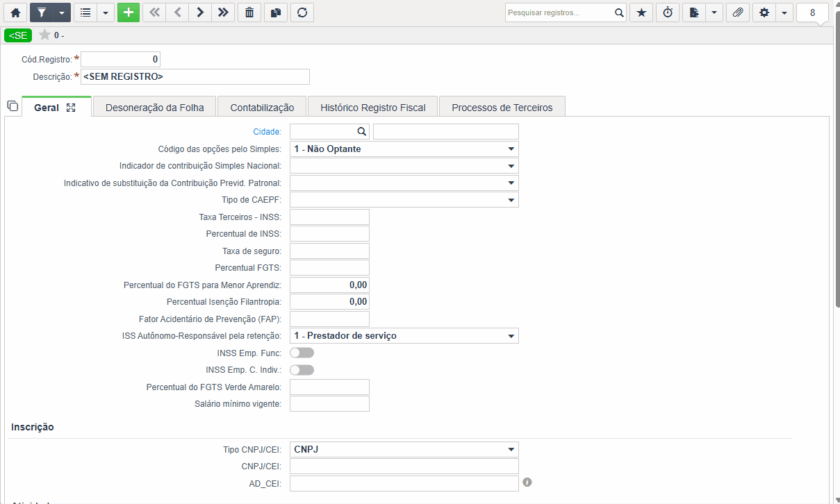Expand the filter options arrow
Screen dimensions: 840x504
[62, 12]
